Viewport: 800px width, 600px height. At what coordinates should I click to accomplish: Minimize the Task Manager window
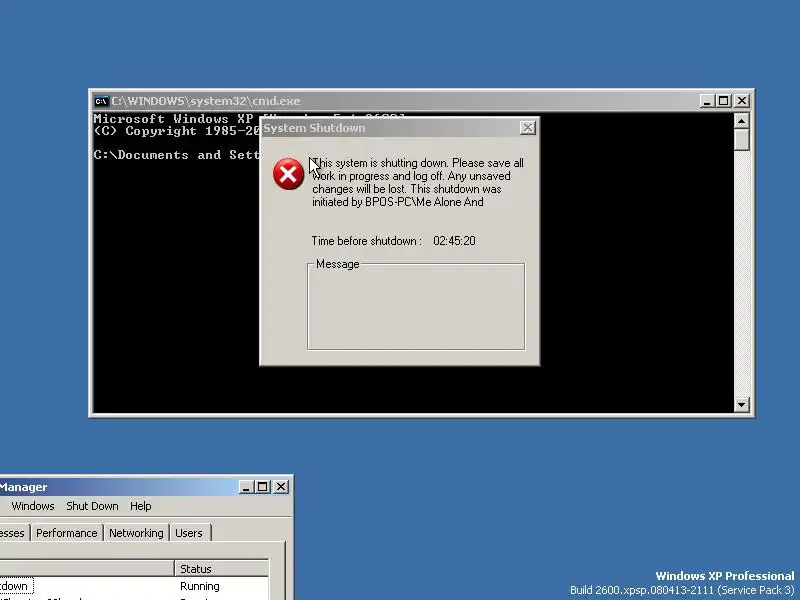click(246, 487)
